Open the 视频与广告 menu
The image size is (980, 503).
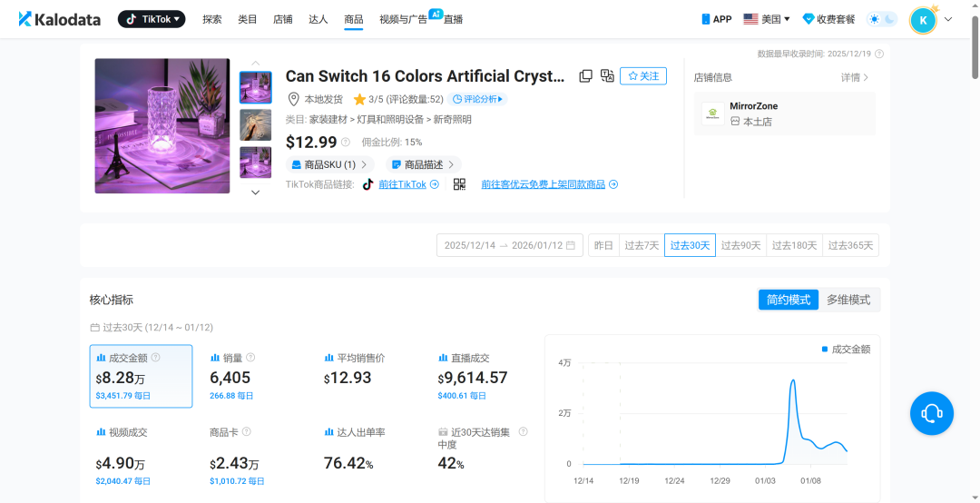(403, 19)
